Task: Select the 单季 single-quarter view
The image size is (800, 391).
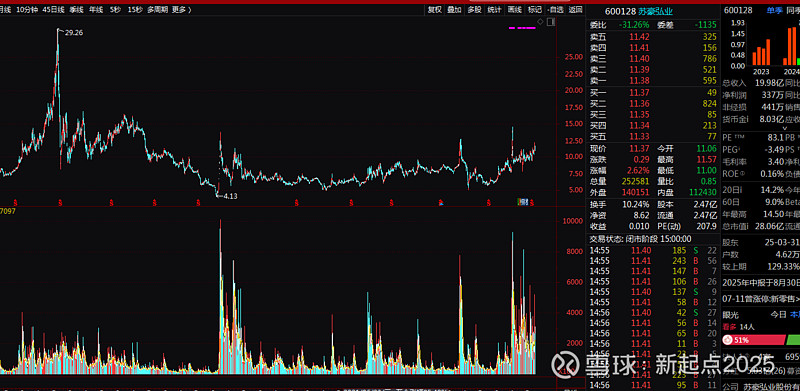Action: [x=773, y=10]
